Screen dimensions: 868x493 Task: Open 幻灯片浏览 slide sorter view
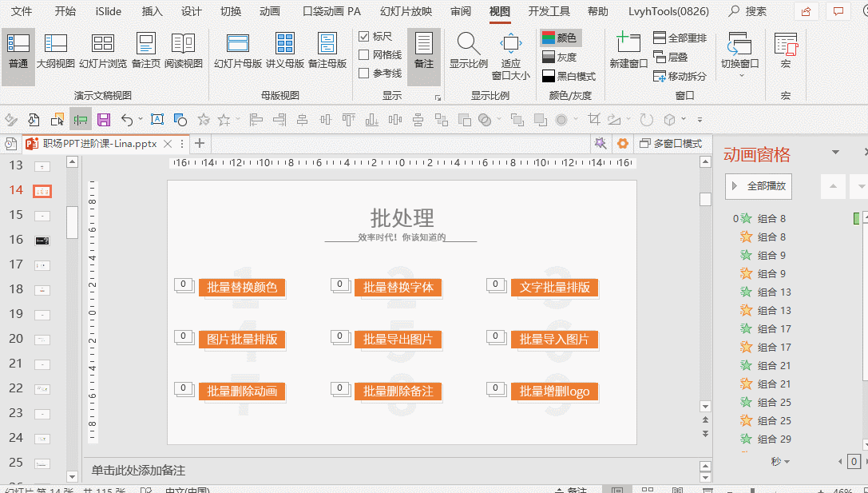tap(103, 51)
